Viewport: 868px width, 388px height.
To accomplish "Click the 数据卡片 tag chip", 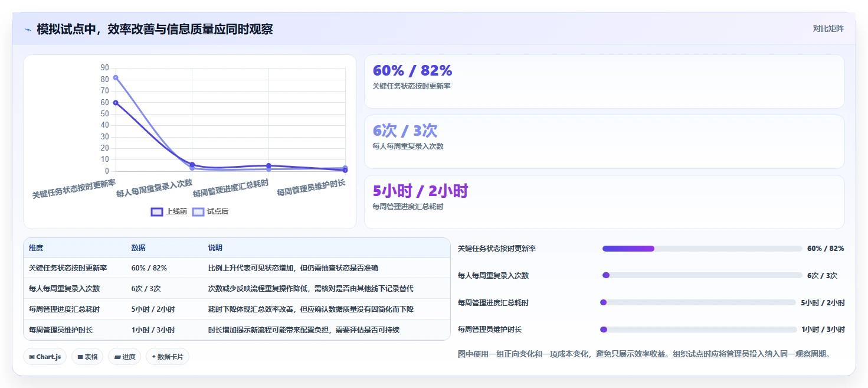I will (168, 357).
